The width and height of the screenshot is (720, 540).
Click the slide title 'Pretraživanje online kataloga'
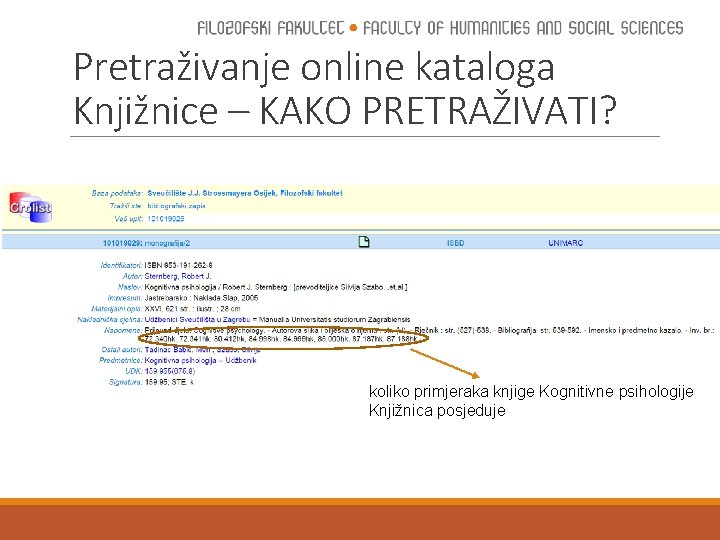[x=314, y=68]
